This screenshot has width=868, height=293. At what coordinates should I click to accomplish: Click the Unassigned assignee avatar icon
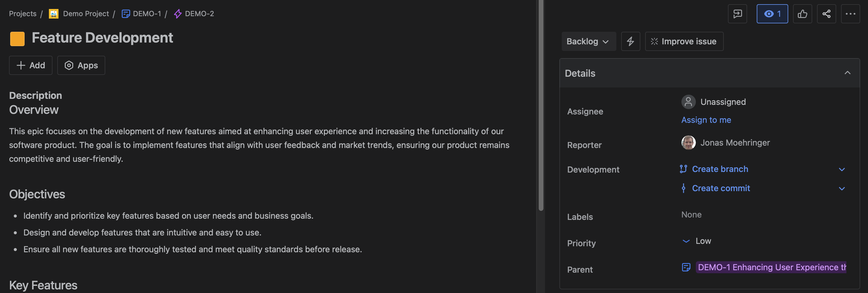tap(688, 102)
